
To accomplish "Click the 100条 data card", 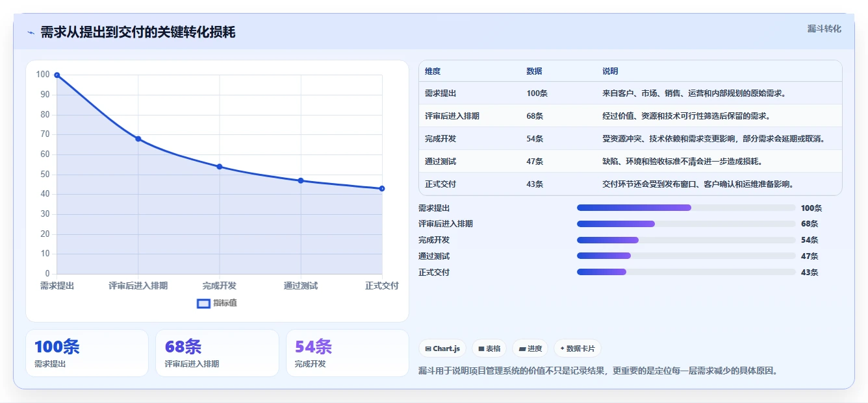I will point(87,353).
